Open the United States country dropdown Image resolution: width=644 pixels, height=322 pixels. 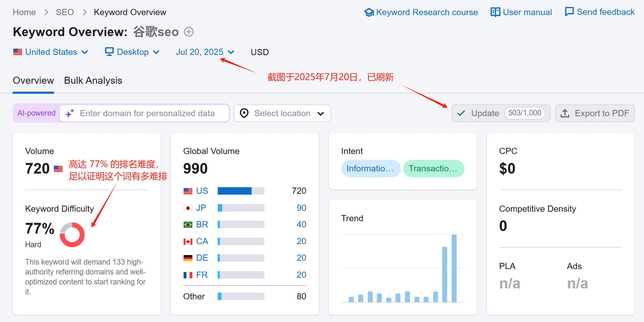click(x=51, y=52)
